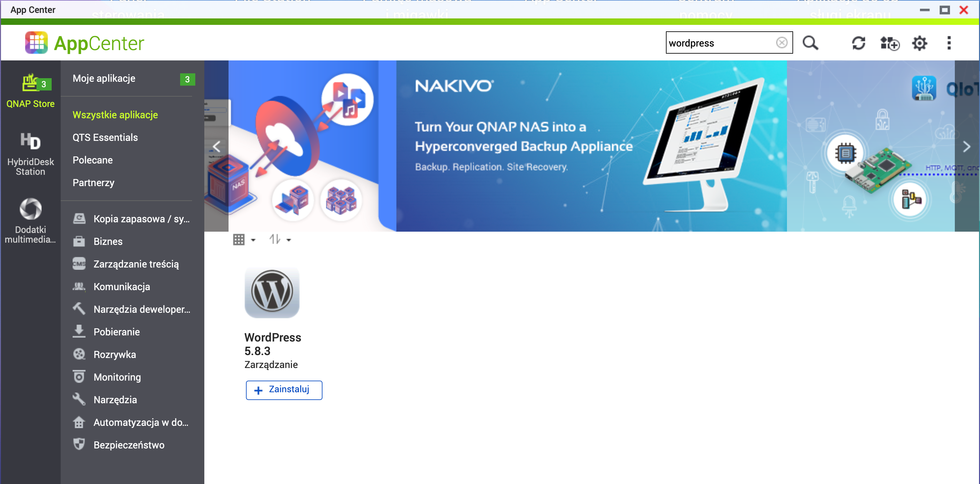980x484 pixels.
Task: Open HybridDesk Station section
Action: [x=30, y=154]
